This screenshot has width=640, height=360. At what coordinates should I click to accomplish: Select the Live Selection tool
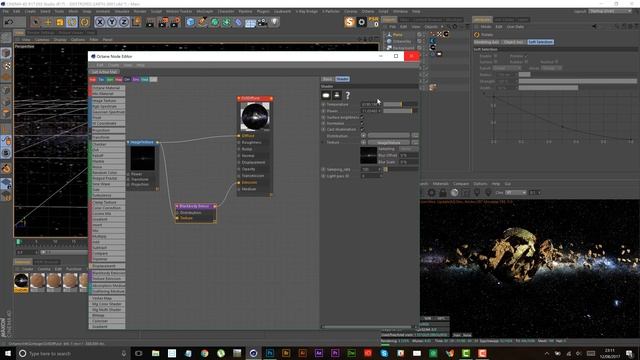(36, 22)
